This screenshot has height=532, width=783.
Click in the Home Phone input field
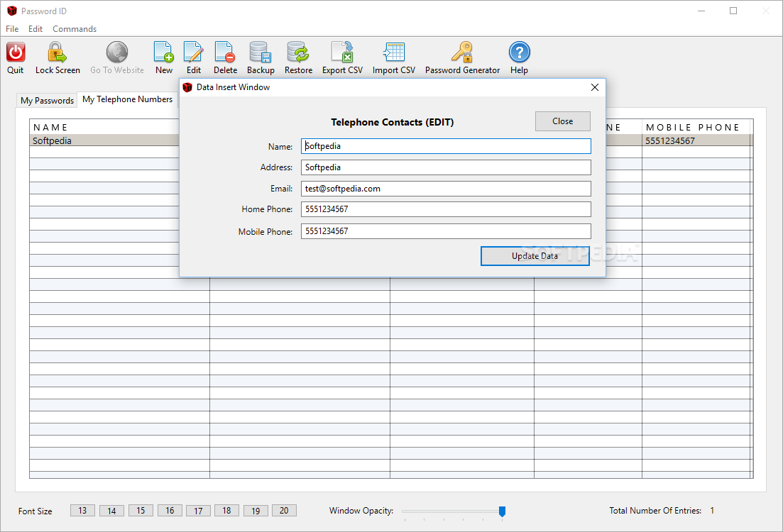446,209
